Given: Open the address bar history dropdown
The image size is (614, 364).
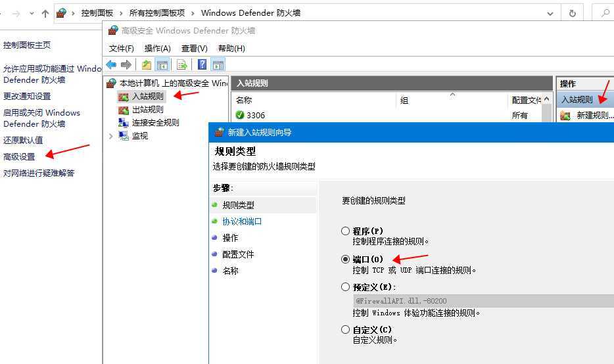Looking at the screenshot, I should coord(550,14).
